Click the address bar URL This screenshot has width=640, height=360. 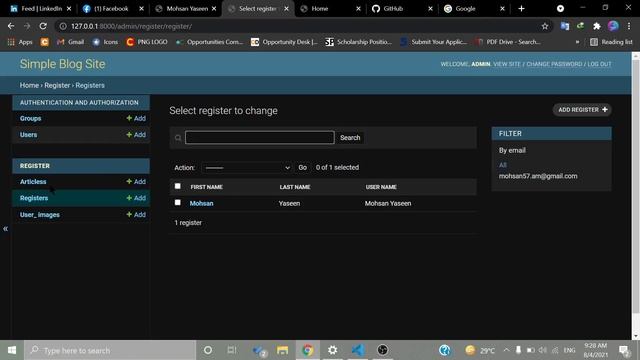click(x=131, y=26)
